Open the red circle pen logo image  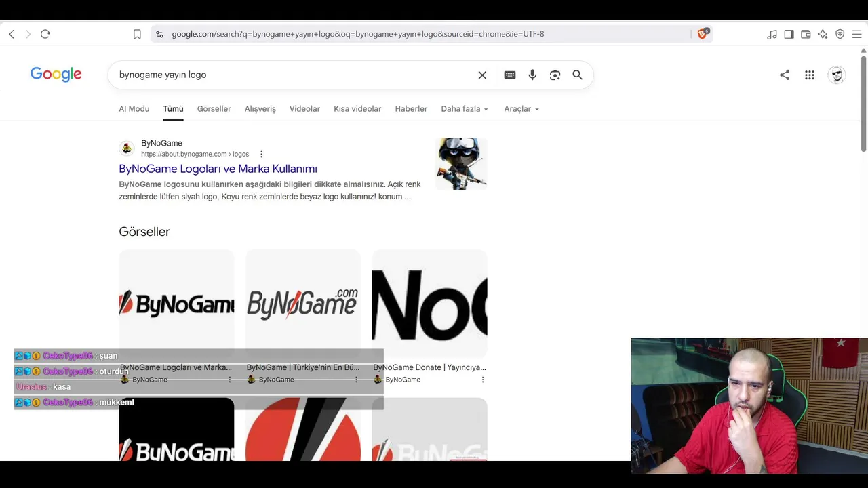pyautogui.click(x=303, y=429)
